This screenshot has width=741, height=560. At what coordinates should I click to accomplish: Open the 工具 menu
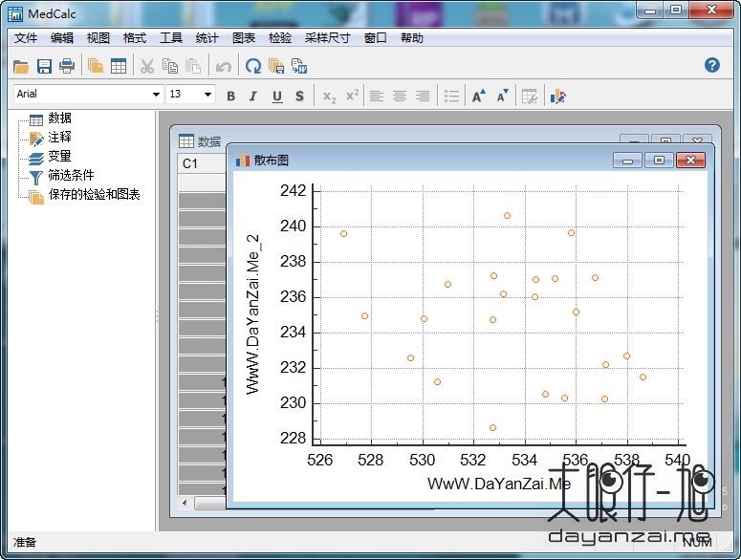171,38
